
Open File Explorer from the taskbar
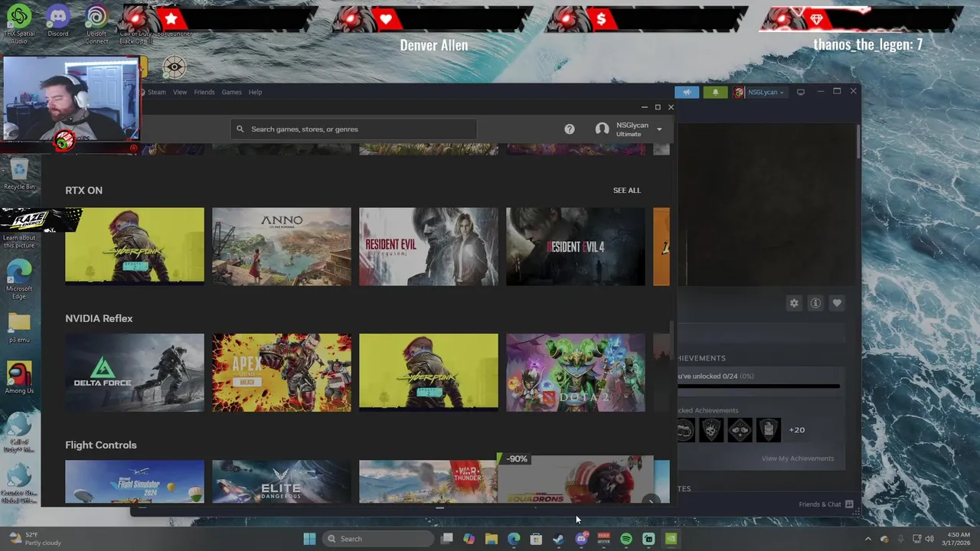(492, 539)
